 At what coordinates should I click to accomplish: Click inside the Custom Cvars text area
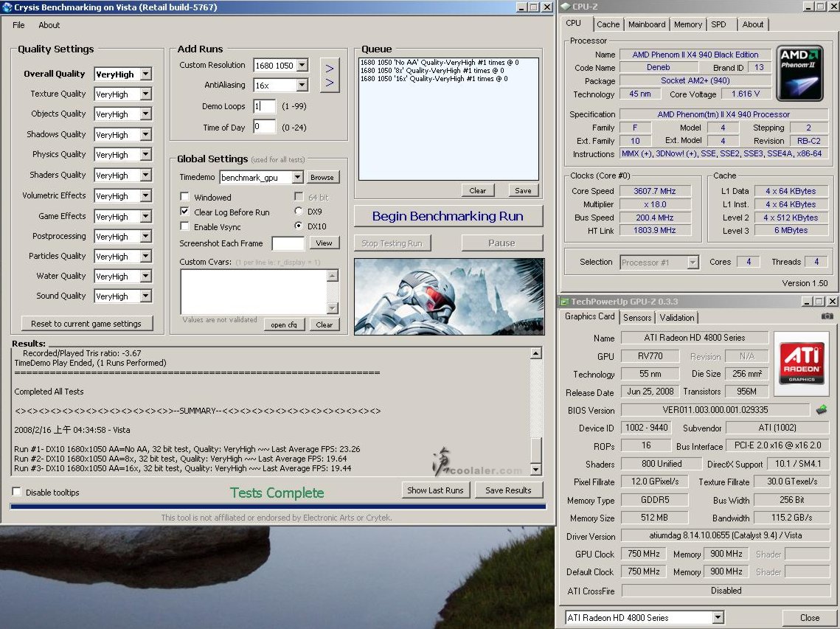point(254,291)
